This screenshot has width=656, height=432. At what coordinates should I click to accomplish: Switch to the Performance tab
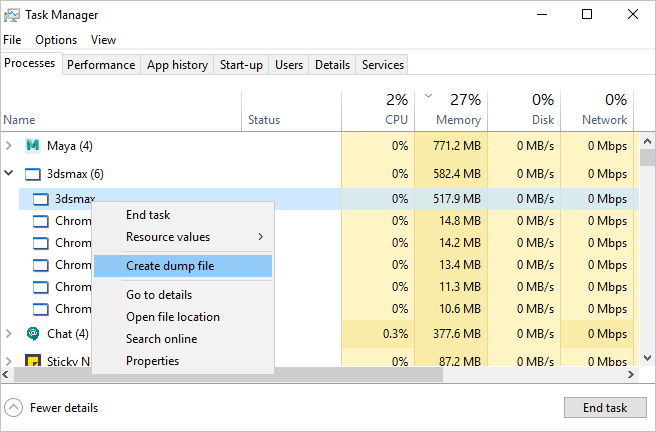pos(101,65)
